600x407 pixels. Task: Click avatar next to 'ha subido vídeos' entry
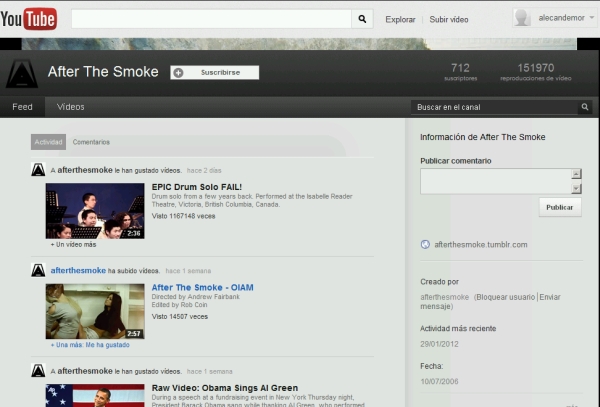[x=38, y=270]
